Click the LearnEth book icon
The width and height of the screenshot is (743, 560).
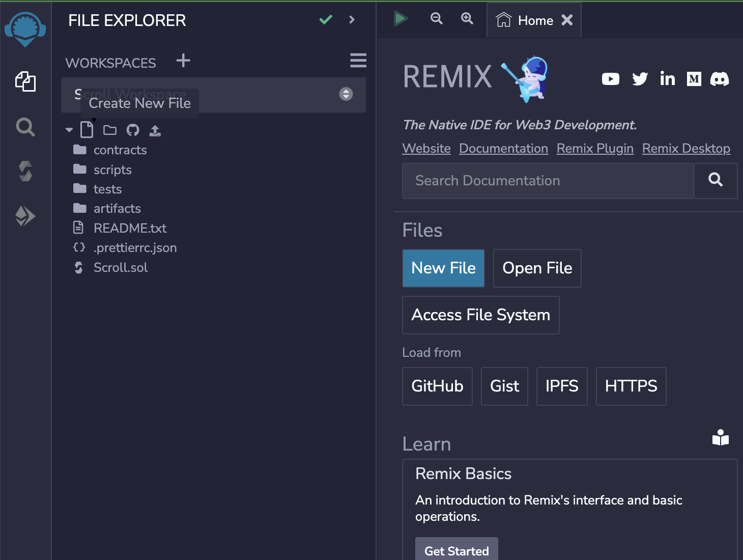[x=721, y=437]
